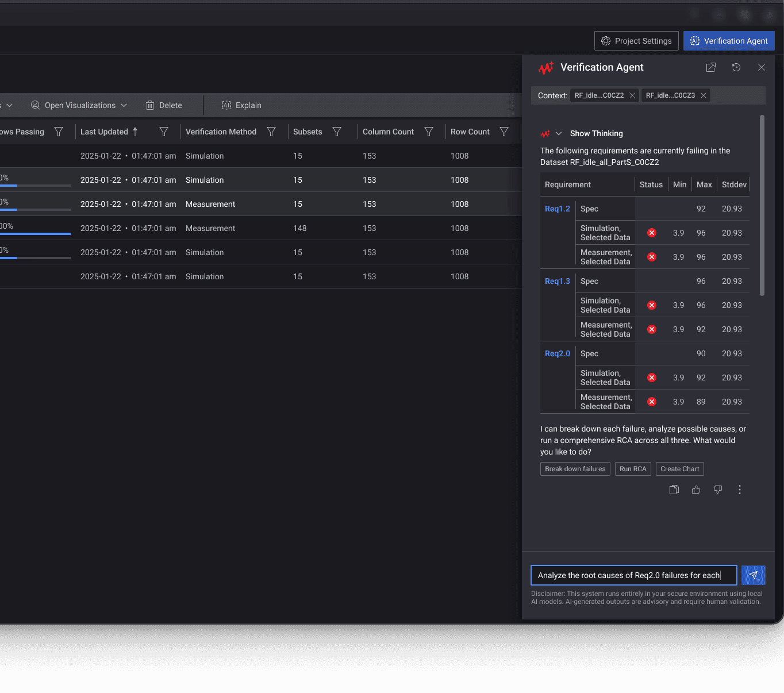Give thumbs up to the response

pos(696,490)
